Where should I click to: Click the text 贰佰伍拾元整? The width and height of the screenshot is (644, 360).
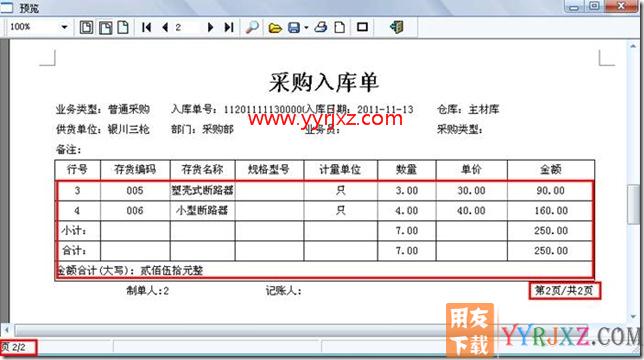(172, 271)
